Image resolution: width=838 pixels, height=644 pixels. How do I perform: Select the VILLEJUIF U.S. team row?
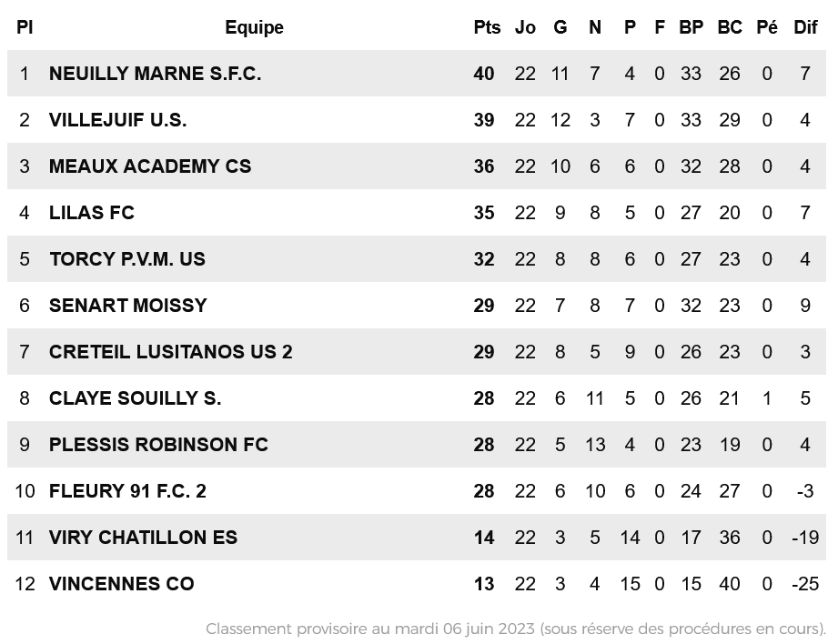click(417, 120)
